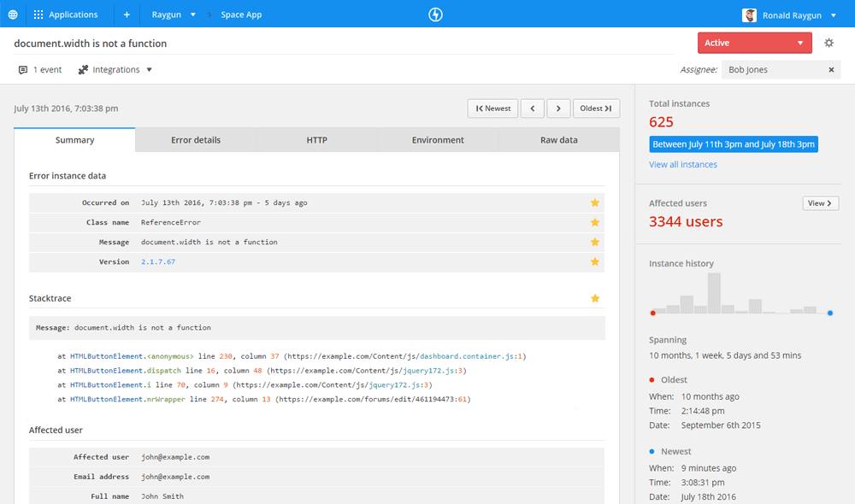Open the dashboard.container.js stack frame link
The width and height of the screenshot is (855, 504).
[x=467, y=356]
